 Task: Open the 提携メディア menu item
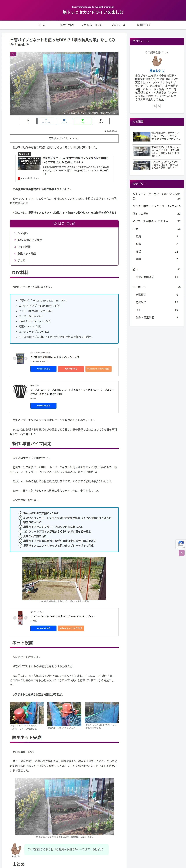click(x=144, y=25)
